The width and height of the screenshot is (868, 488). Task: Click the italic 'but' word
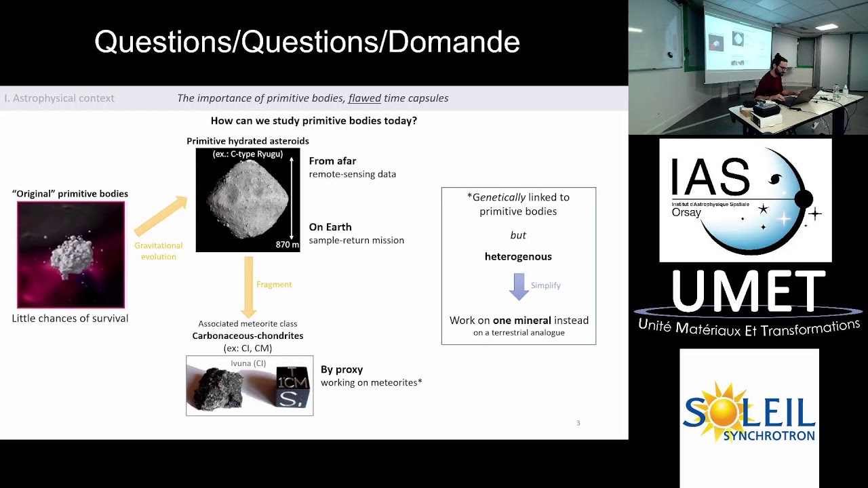[x=518, y=235]
